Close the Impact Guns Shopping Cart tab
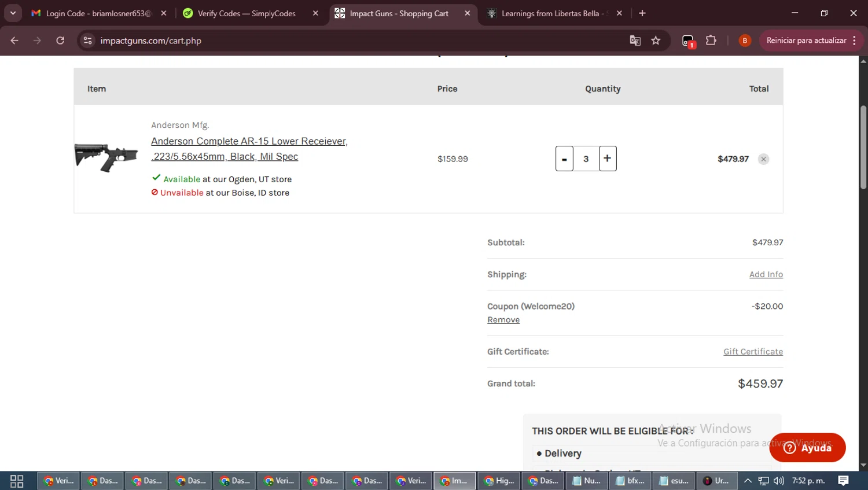 [x=468, y=13]
